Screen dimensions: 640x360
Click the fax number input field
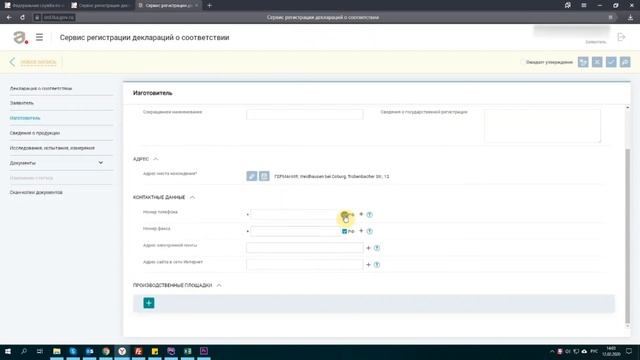[x=295, y=231]
